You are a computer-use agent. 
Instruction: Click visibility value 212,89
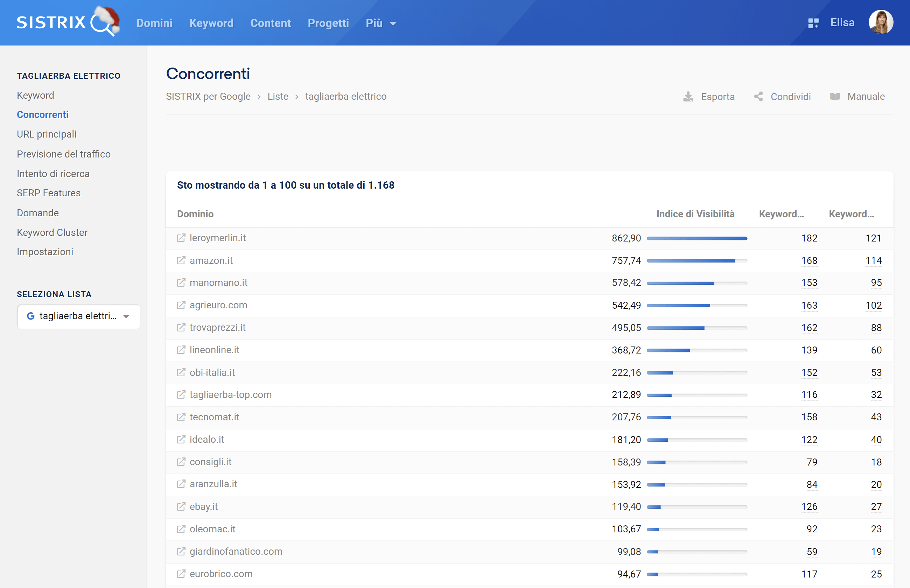coord(626,395)
